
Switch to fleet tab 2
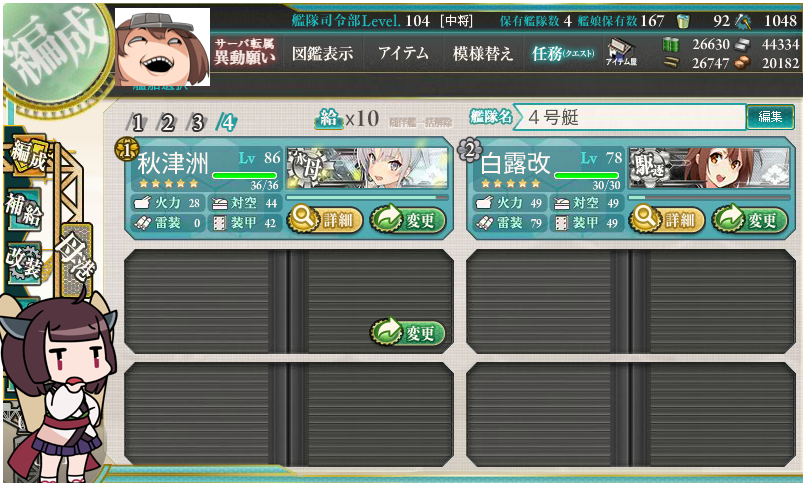[x=166, y=123]
